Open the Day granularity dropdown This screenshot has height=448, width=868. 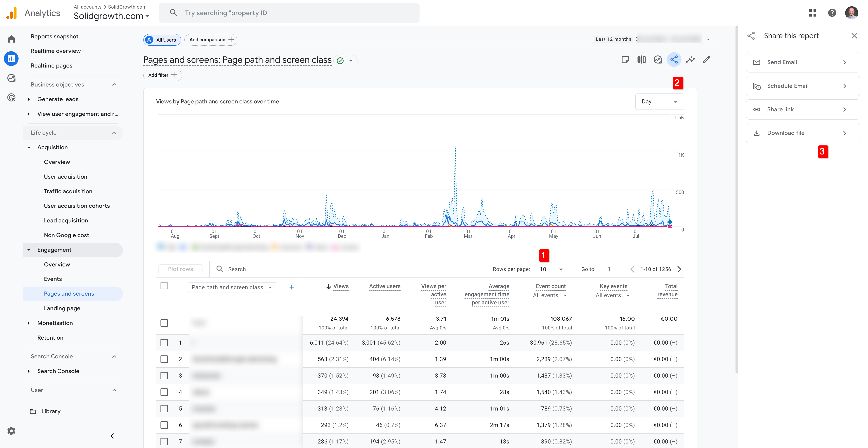click(x=659, y=102)
